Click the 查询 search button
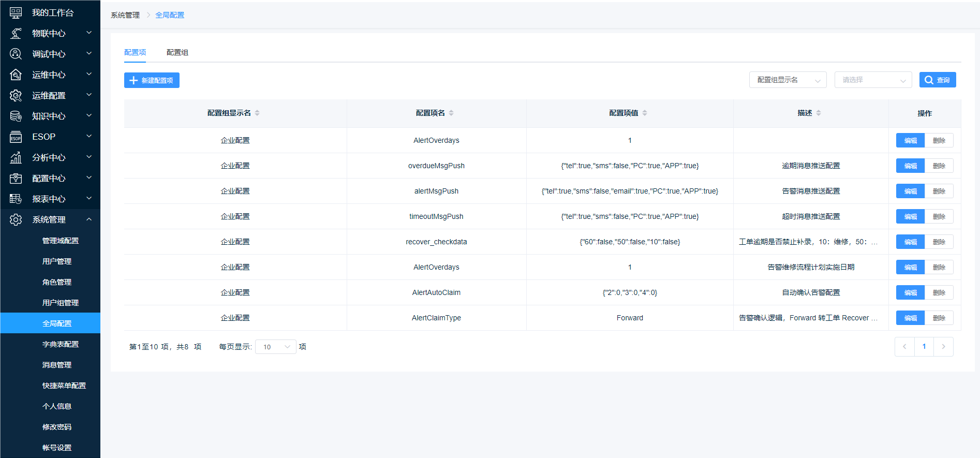The height and width of the screenshot is (458, 980). coord(937,80)
